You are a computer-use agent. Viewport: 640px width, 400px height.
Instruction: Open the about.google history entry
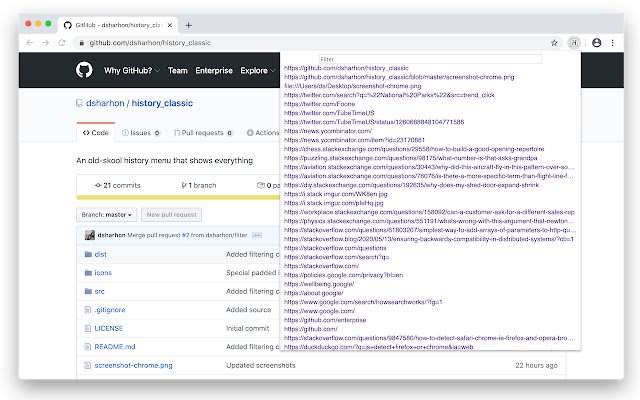(x=313, y=293)
